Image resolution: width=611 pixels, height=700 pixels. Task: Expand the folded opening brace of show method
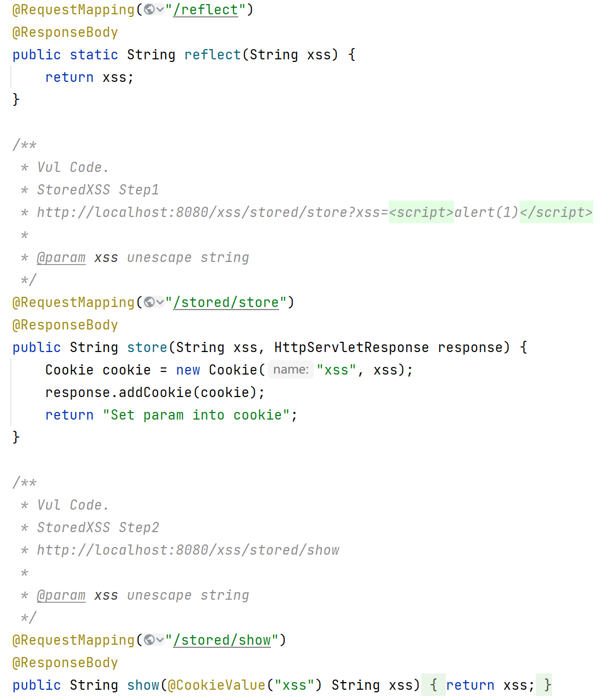pos(434,685)
